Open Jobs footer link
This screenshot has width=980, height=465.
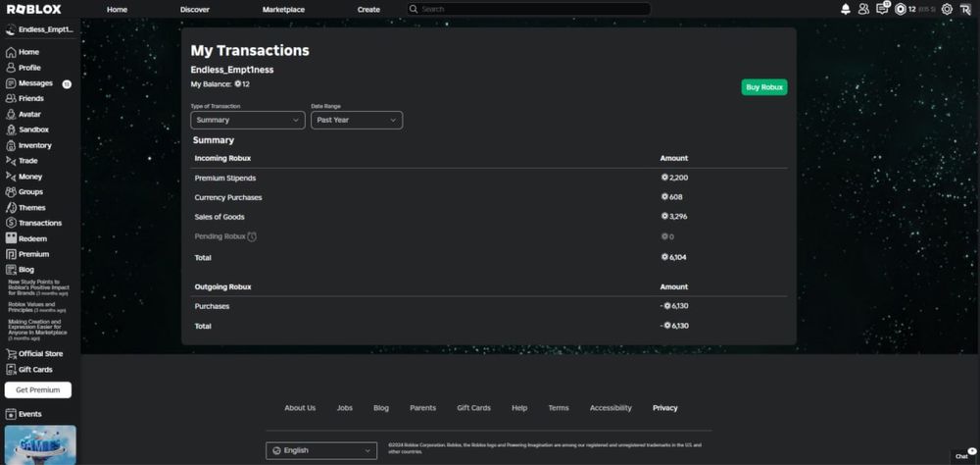tap(345, 408)
